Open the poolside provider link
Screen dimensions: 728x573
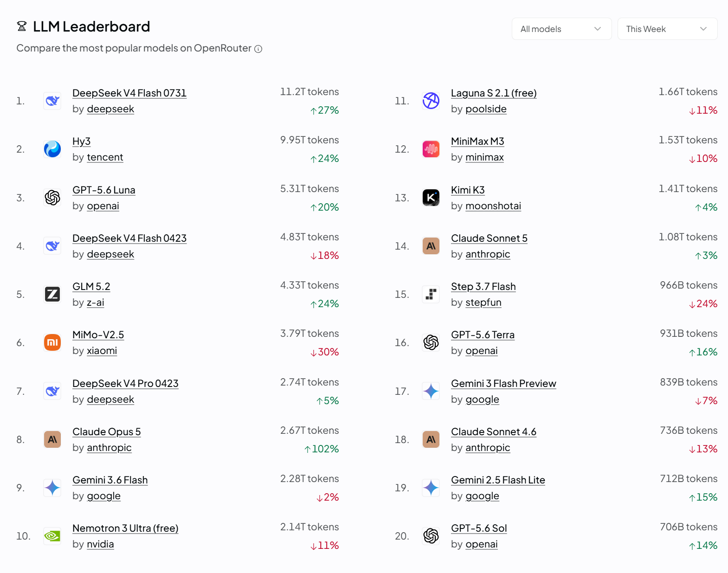[x=486, y=109]
